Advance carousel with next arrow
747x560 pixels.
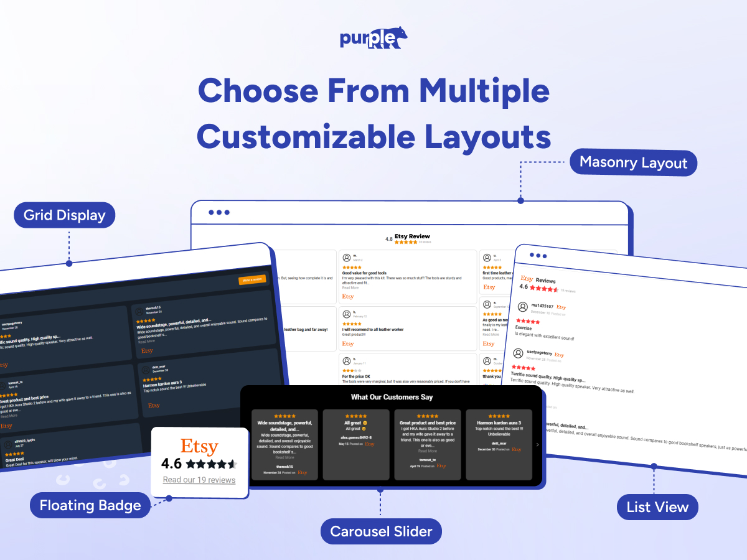(538, 445)
